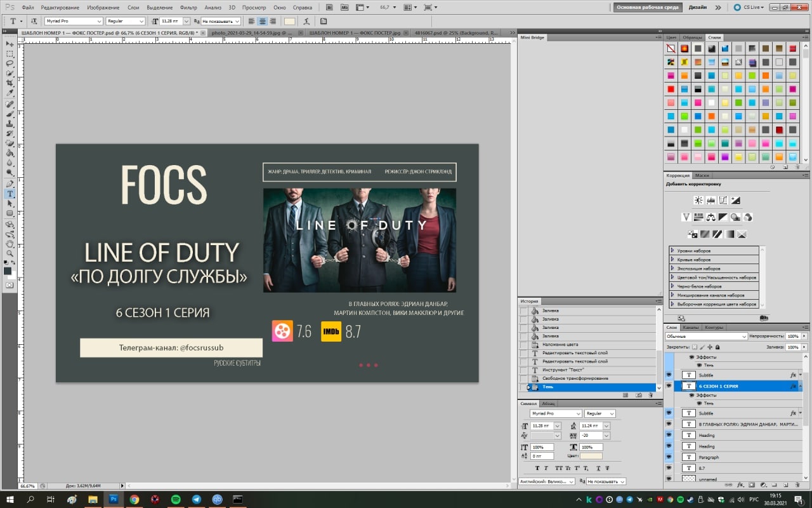Create new snapshot in History panel

point(639,395)
